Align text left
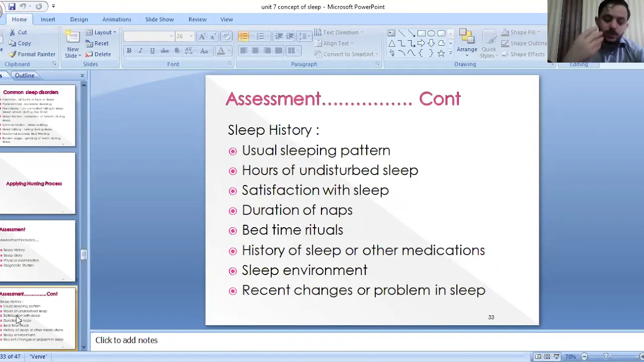Image resolution: width=644 pixels, height=362 pixels. 244,51
